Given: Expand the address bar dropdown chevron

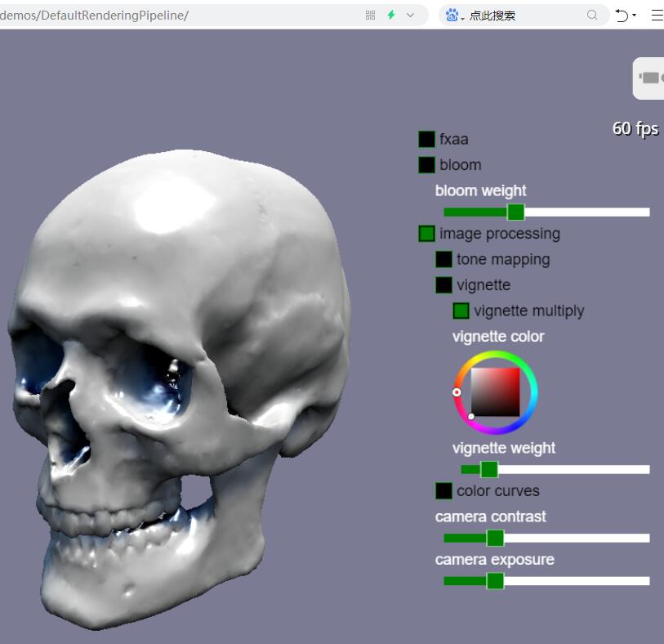Looking at the screenshot, I should 411,15.
